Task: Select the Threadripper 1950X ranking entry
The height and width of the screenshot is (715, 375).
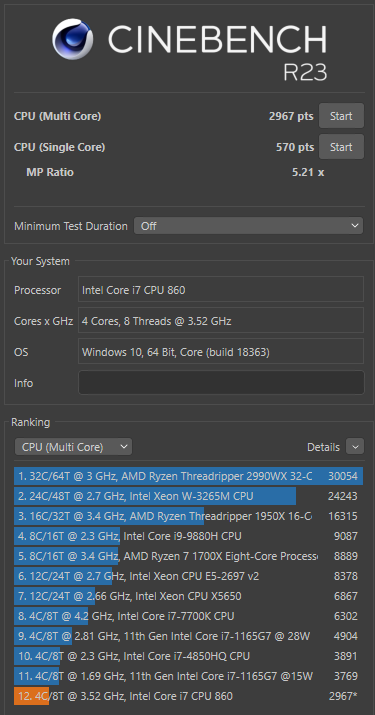Action: click(188, 516)
